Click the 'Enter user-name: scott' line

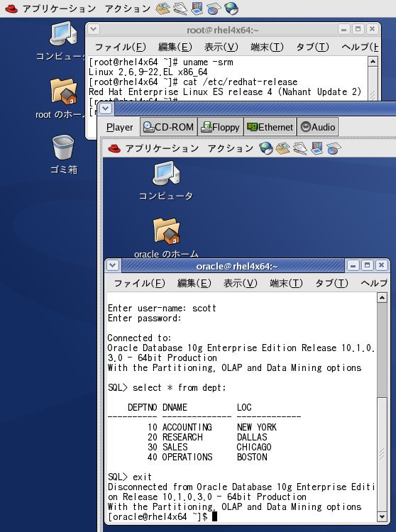162,308
